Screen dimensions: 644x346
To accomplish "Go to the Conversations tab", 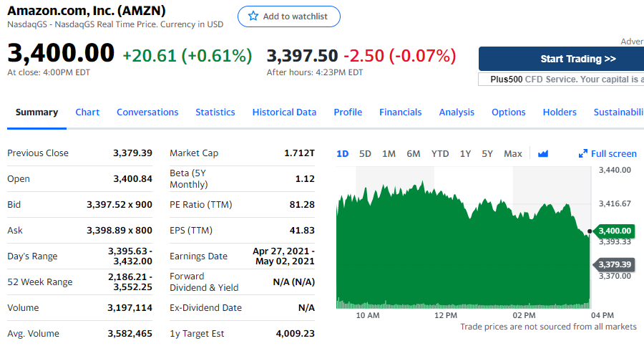I will (x=147, y=112).
